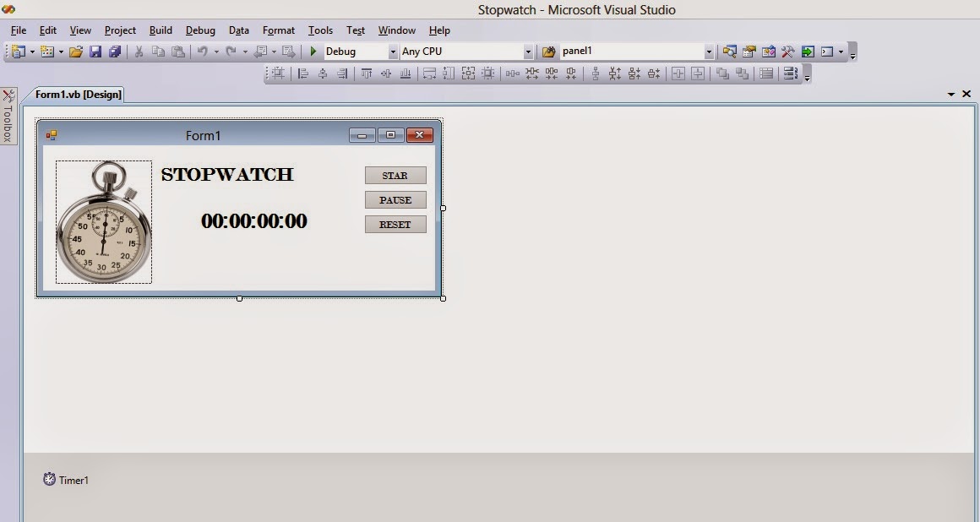Expand the panel1 find combo box

pos(709,52)
